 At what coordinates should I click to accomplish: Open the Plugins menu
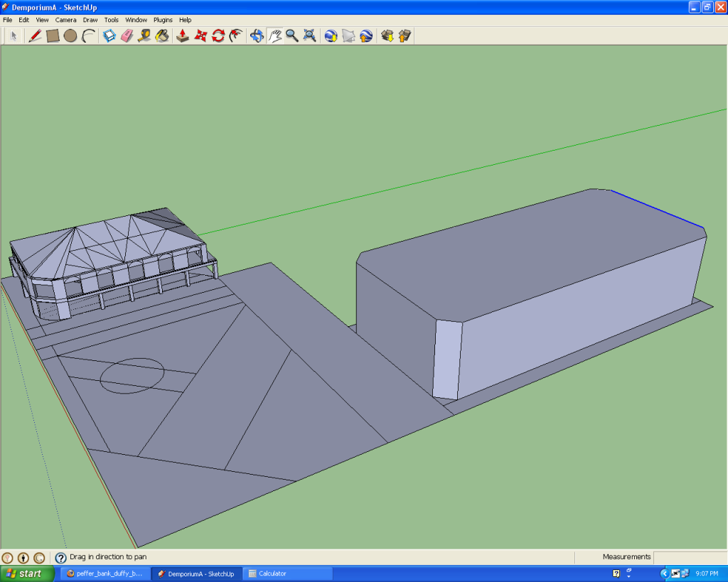[x=163, y=20]
